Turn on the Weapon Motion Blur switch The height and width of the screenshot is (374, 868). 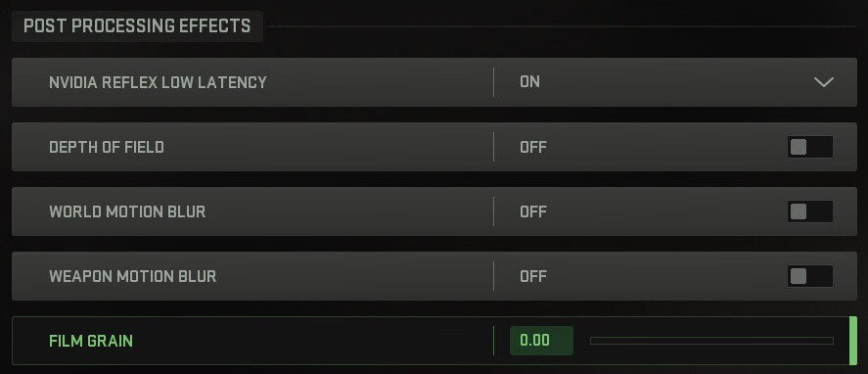tap(810, 276)
